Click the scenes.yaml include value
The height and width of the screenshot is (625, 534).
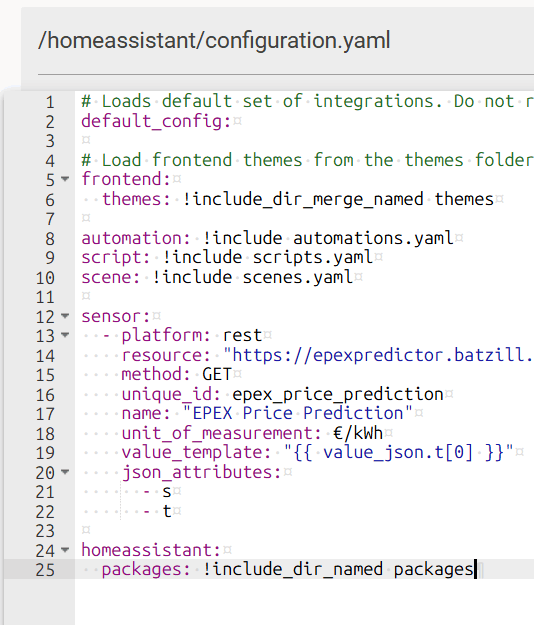(252, 277)
